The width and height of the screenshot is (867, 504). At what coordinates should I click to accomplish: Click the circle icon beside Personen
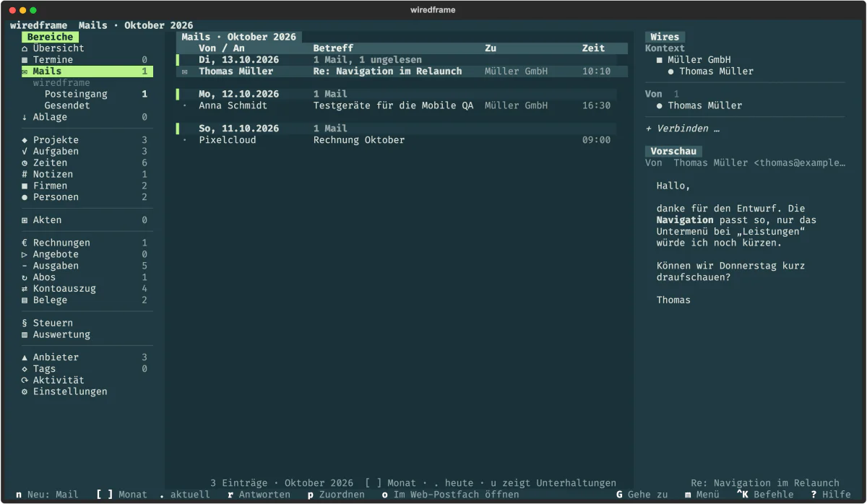pos(25,197)
